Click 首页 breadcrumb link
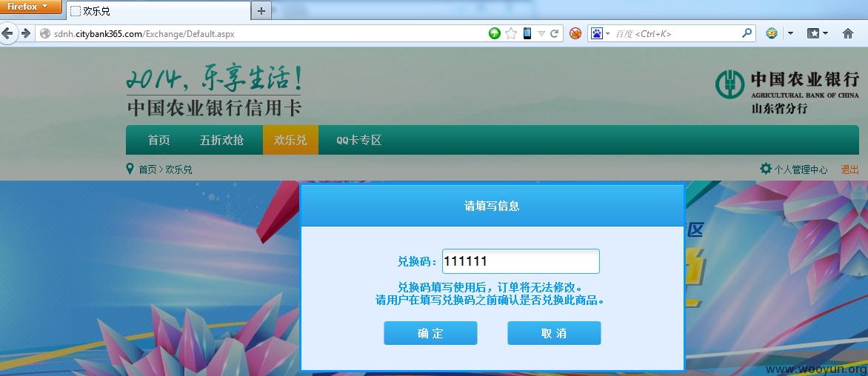Image resolution: width=868 pixels, height=376 pixels. pyautogui.click(x=148, y=169)
